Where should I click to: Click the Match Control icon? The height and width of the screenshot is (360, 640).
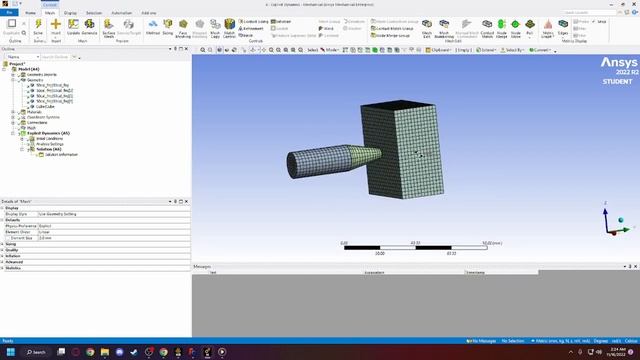point(229,24)
